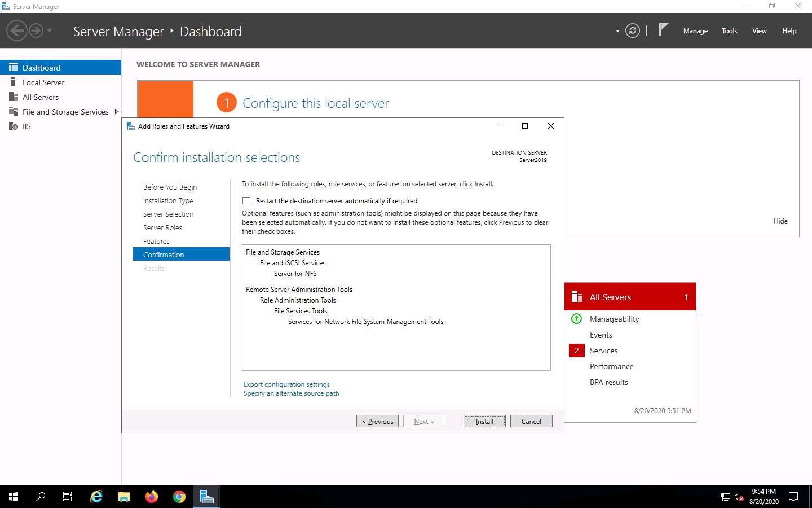
Task: Open the dropdown arrow beside the refresh icon
Action: pos(617,31)
